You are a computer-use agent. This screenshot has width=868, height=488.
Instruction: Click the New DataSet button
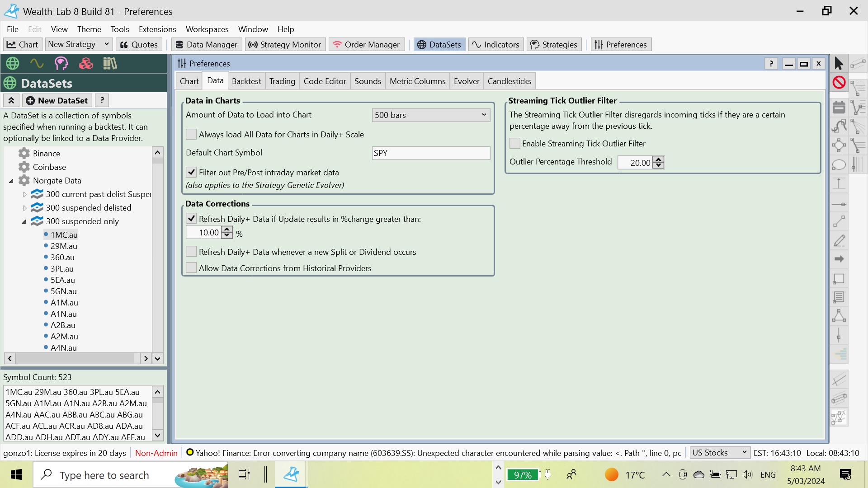[57, 100]
